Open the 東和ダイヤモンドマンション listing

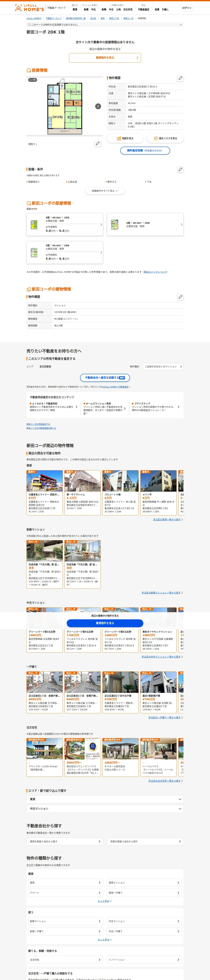[158, 630]
